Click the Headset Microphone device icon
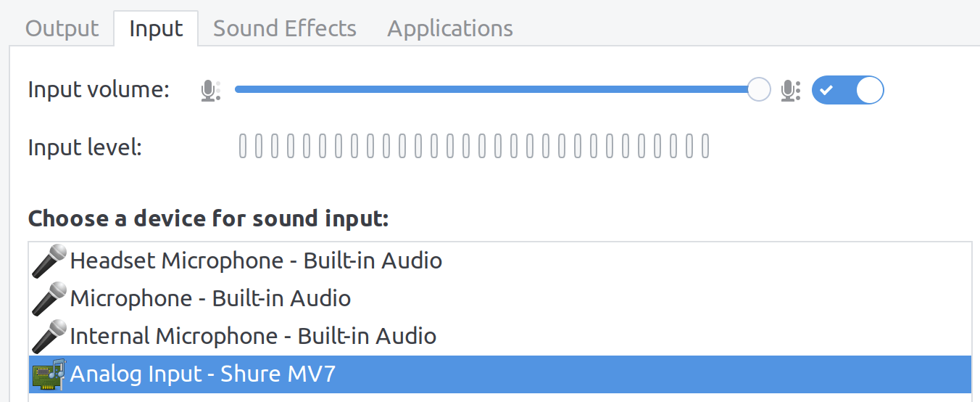 point(49,261)
